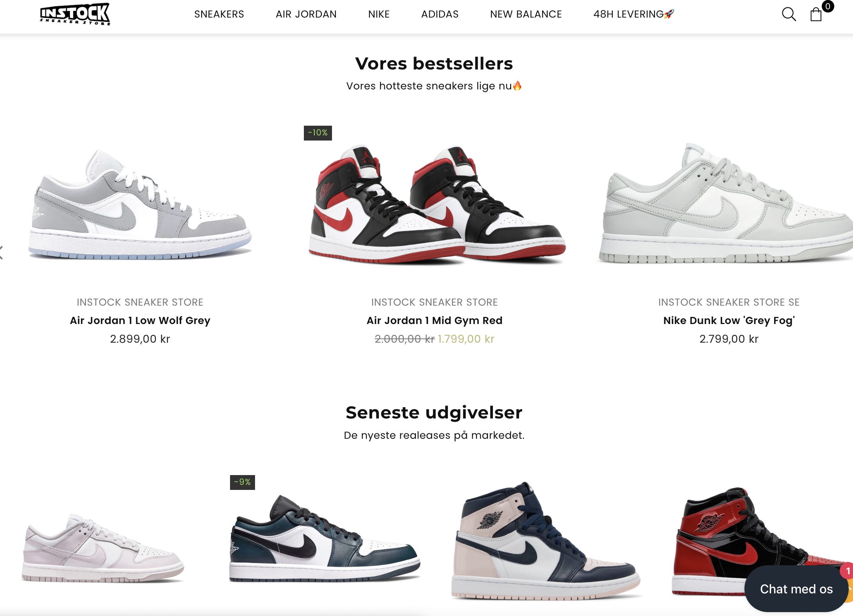Open the Nike Dunk Low 'Grey Fog' link
The width and height of the screenshot is (853, 616).
[x=729, y=320]
